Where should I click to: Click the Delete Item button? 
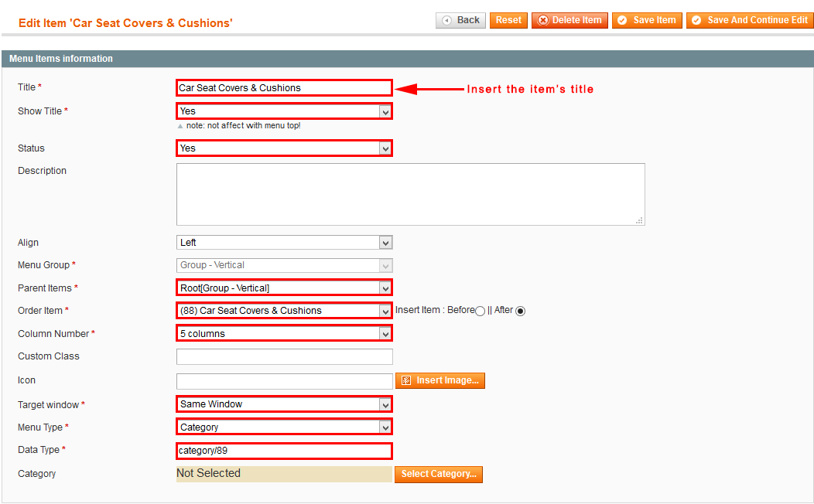(x=569, y=20)
